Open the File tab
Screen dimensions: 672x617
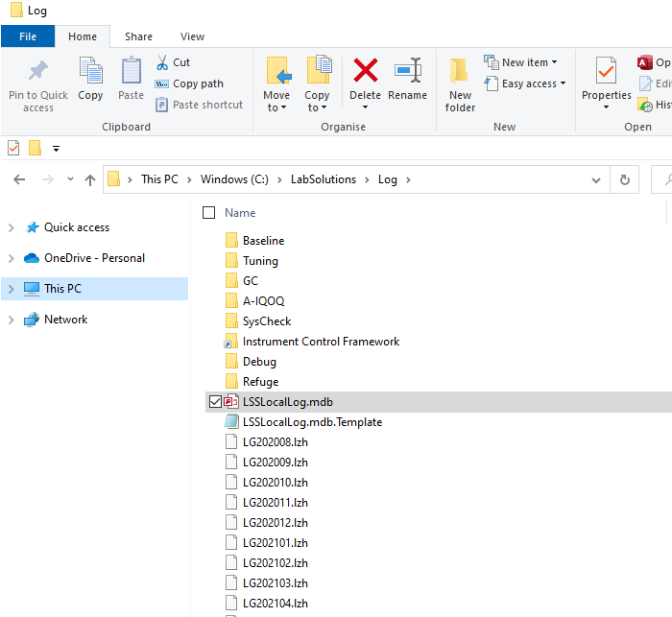click(x=28, y=36)
